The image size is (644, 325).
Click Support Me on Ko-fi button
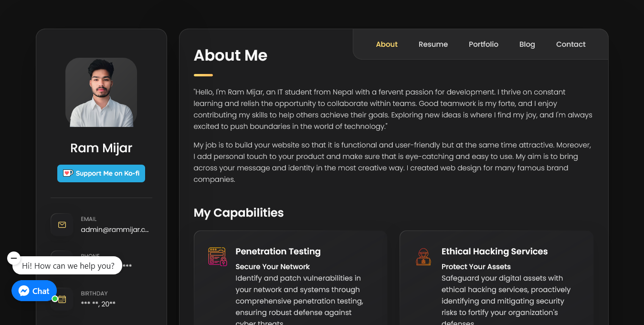[x=101, y=173]
